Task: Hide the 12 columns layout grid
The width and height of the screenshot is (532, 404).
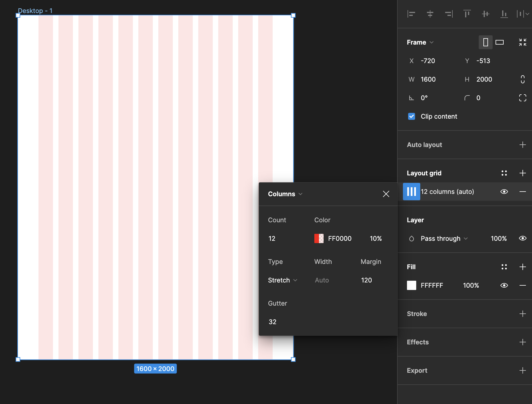Action: click(504, 192)
